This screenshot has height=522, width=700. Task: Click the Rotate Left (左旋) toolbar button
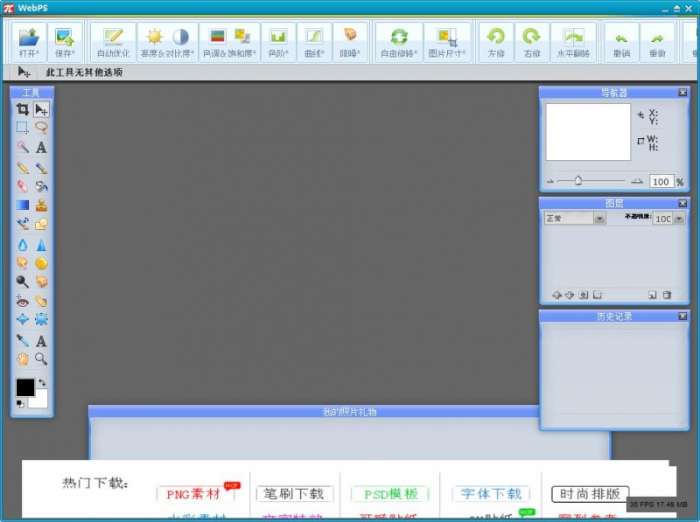(x=496, y=42)
